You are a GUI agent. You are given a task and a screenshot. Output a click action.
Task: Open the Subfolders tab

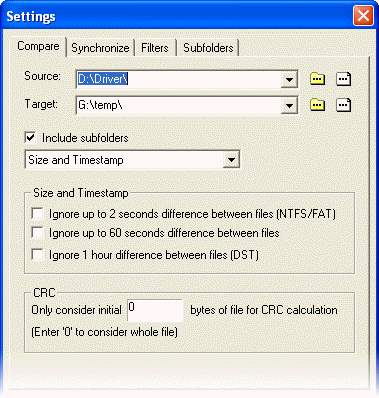208,48
